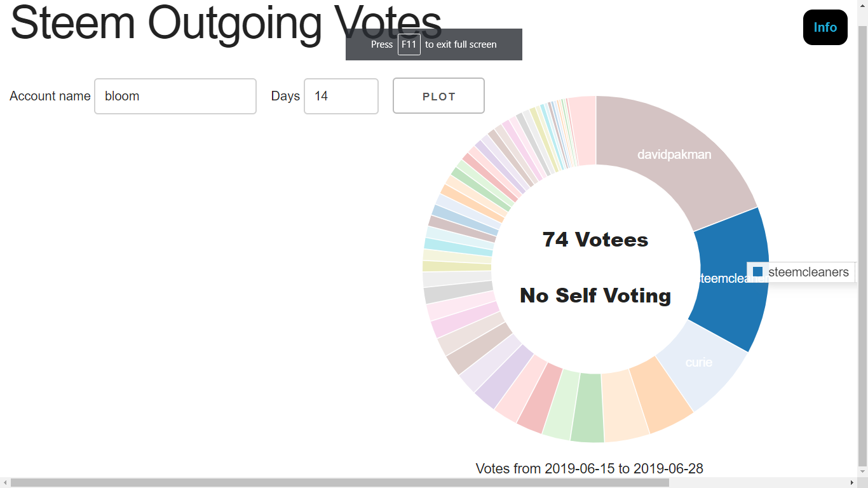868x488 pixels.
Task: Click the No Self Voting center text
Action: tap(595, 295)
